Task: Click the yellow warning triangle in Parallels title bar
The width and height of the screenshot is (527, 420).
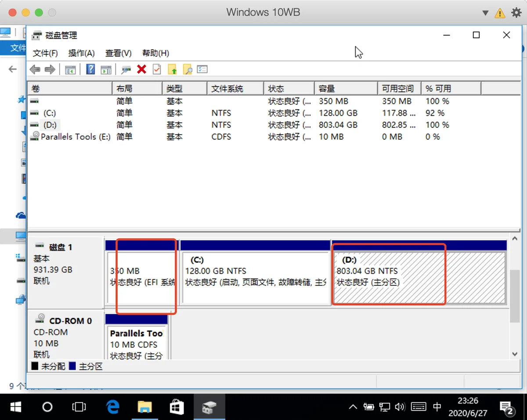Action: pyautogui.click(x=500, y=13)
